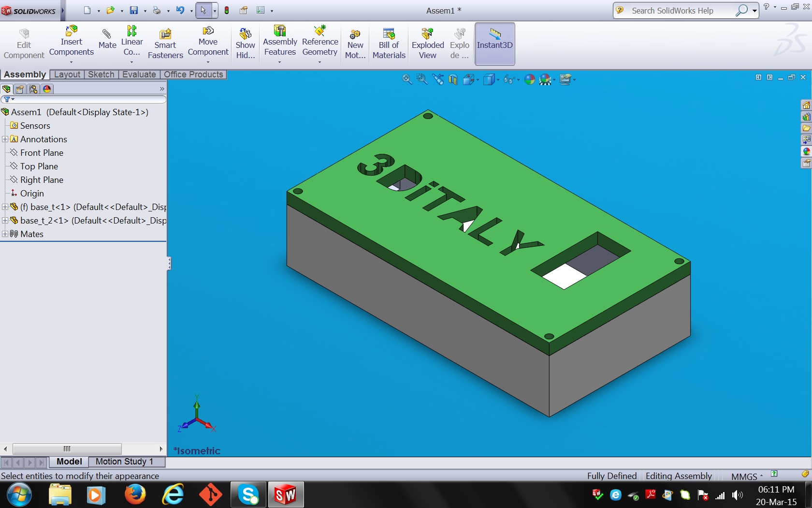Screen dimensions: 812x508
Task: Switch to the Office Products tab
Action: [x=193, y=75]
